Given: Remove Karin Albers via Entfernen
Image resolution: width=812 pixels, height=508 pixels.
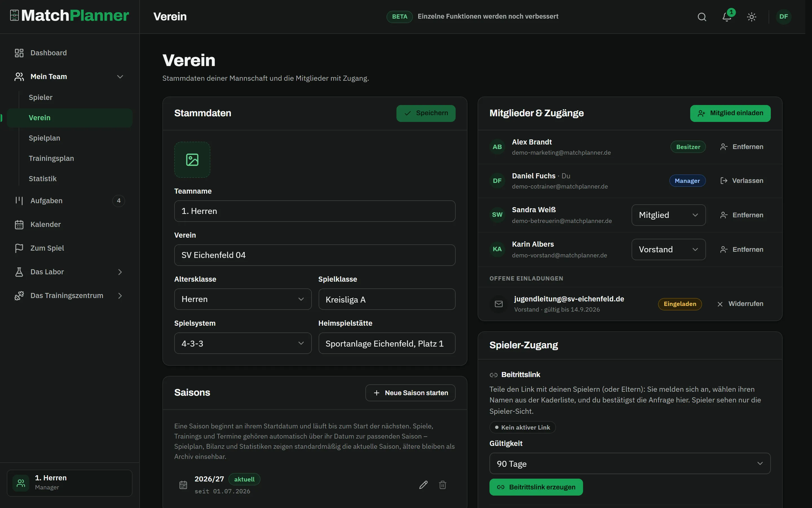Looking at the screenshot, I should pyautogui.click(x=742, y=250).
